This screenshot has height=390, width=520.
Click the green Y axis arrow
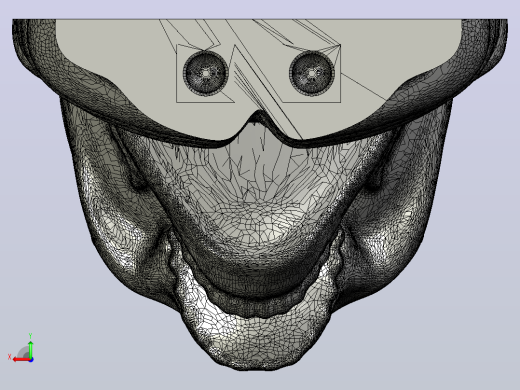[x=30, y=349]
